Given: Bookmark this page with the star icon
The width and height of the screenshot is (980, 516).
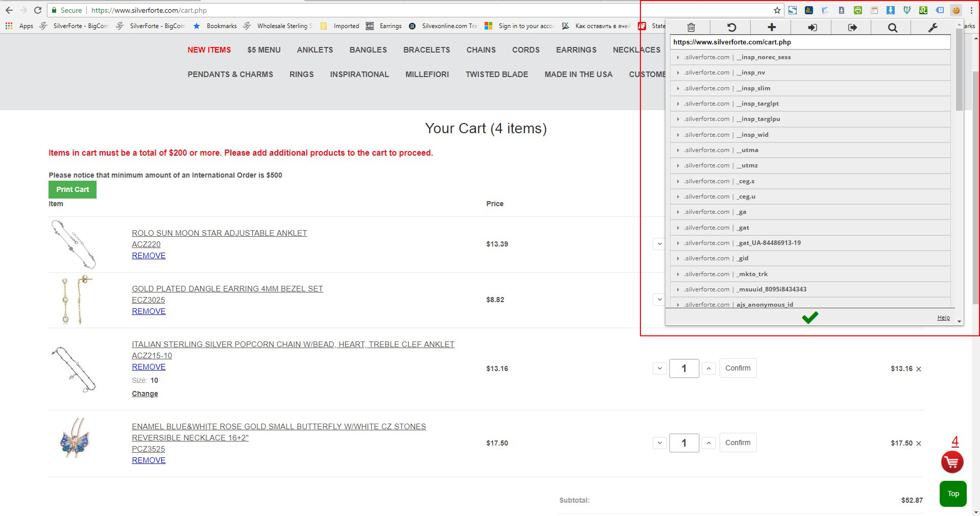Looking at the screenshot, I should point(777,10).
